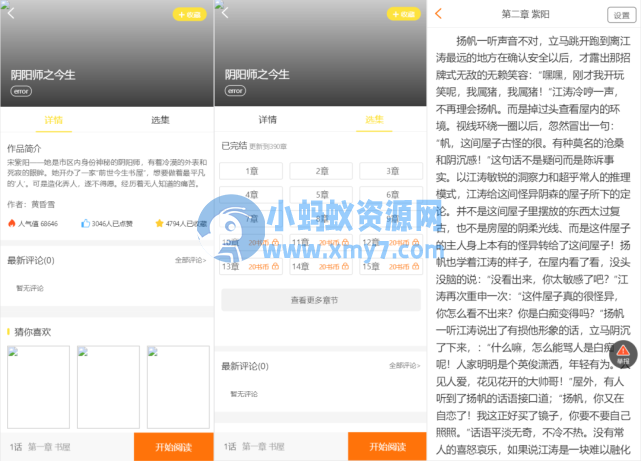The image size is (641, 461).
Task: Open chapter 1章
Action: pyautogui.click(x=251, y=171)
